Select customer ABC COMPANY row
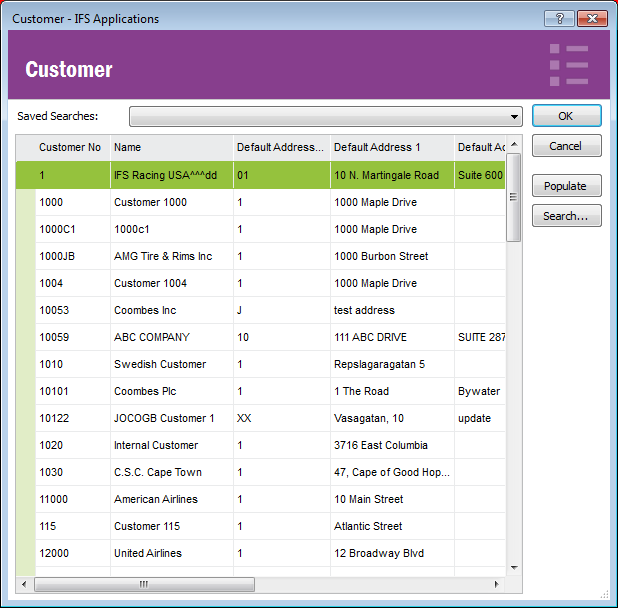The image size is (618, 608). tap(151, 337)
